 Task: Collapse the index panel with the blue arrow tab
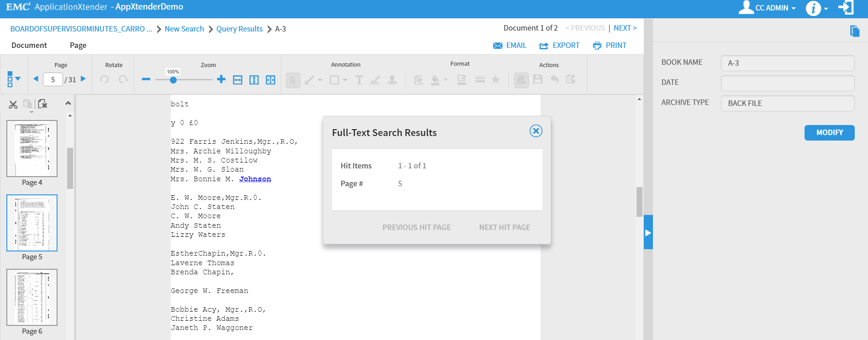[648, 232]
